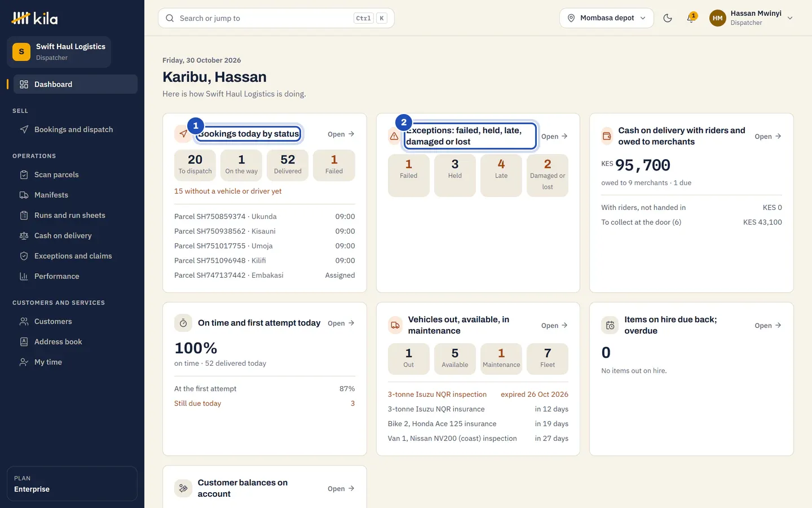Open On time and first attempt card
812x508 pixels.
[341, 323]
